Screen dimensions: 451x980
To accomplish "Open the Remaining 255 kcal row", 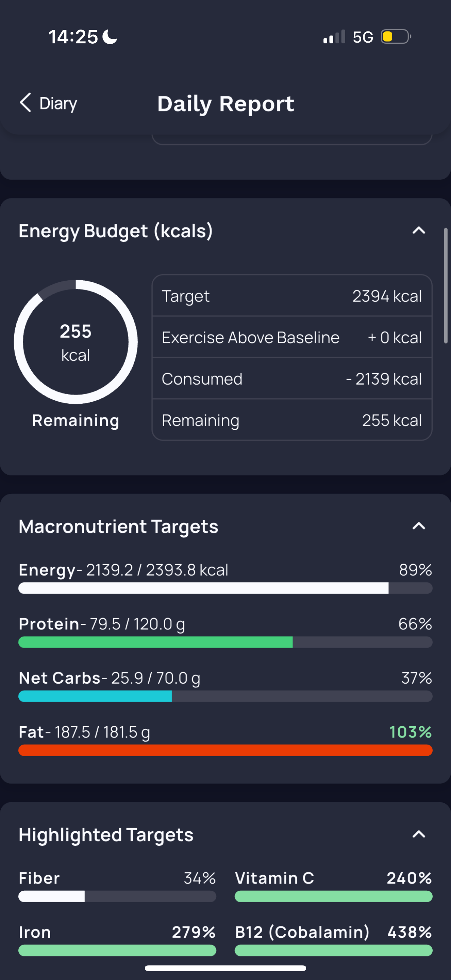I will [292, 420].
